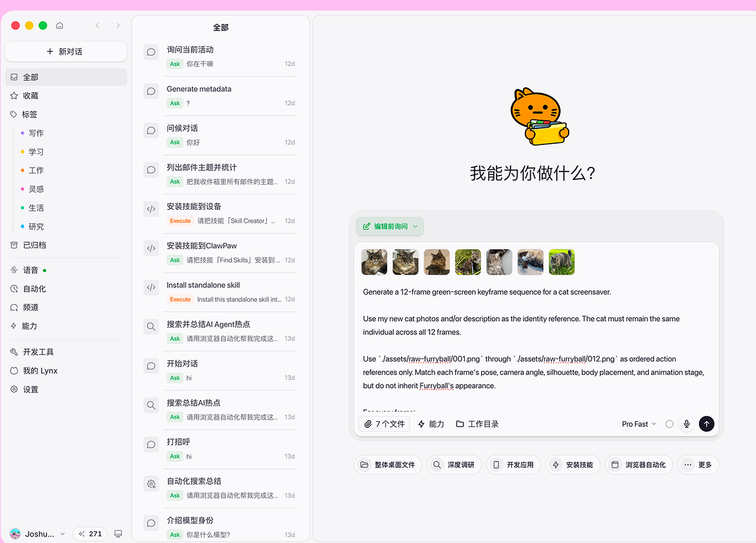Click into the prompt text area
Screen dimensions: 756x543
tap(536, 346)
